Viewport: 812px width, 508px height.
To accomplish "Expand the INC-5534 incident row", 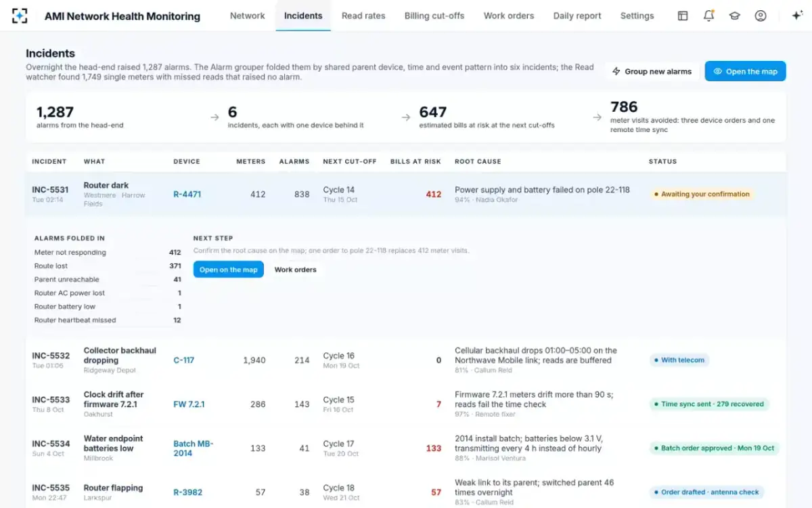I will (x=406, y=448).
